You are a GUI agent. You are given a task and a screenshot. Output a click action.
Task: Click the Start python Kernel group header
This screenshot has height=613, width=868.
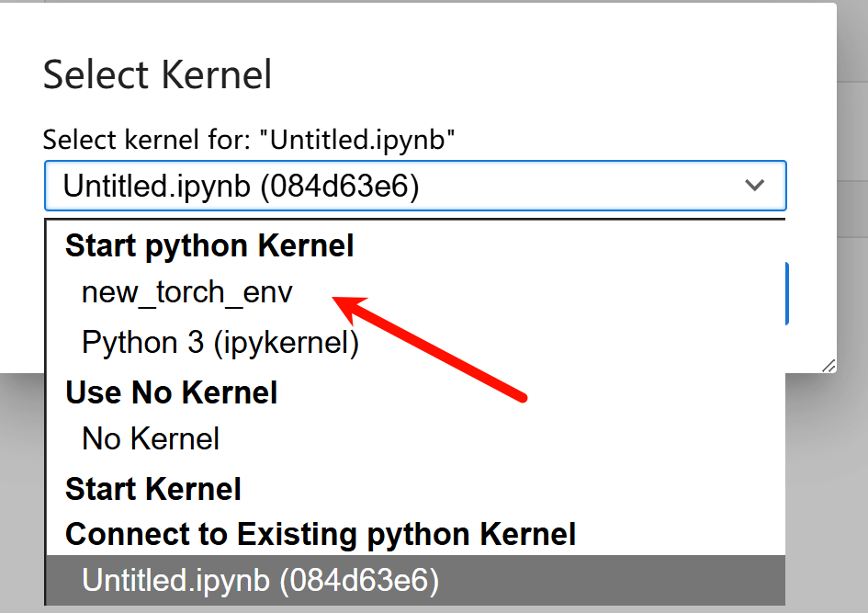209,246
